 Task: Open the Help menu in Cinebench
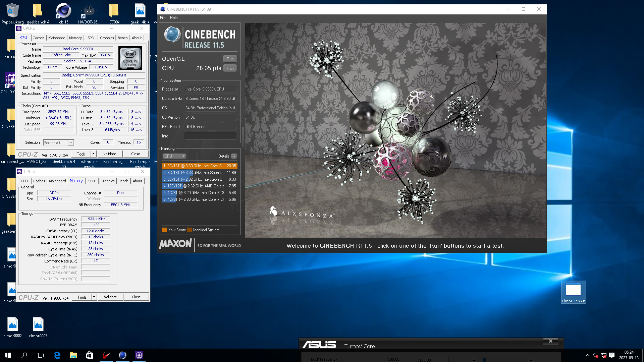click(174, 18)
